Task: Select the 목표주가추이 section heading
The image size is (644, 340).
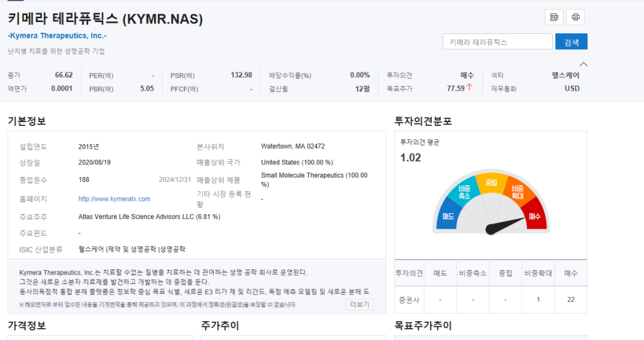Action: (423, 326)
